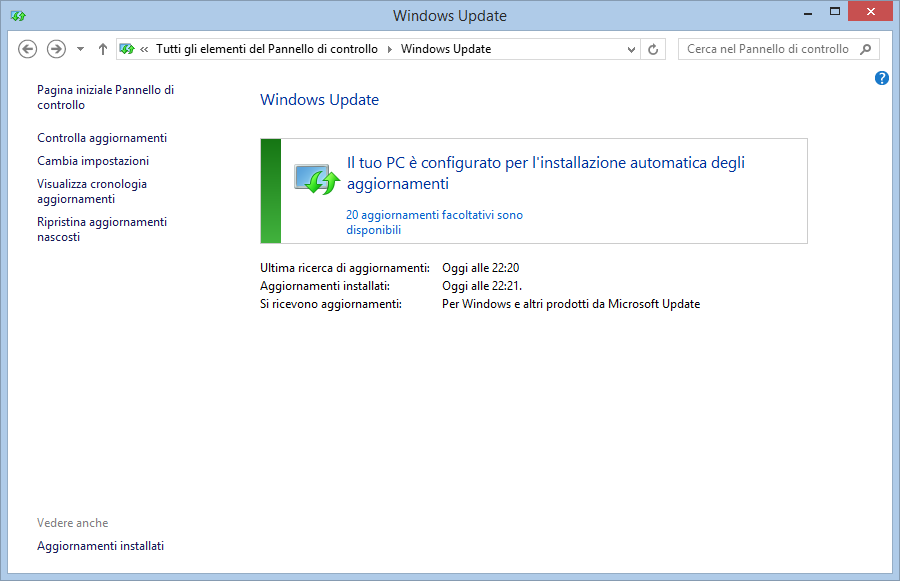Expand the address bar history dropdown
This screenshot has height=581, width=900.
point(631,49)
